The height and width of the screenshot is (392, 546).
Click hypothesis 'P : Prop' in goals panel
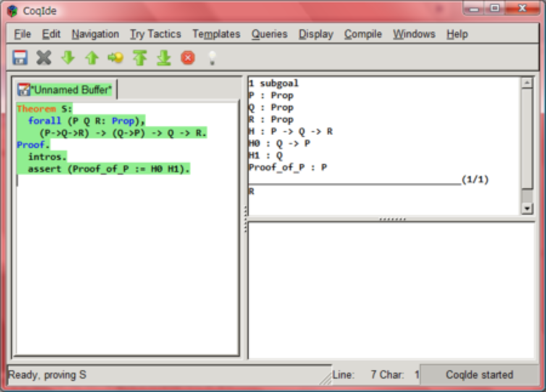[x=271, y=95]
